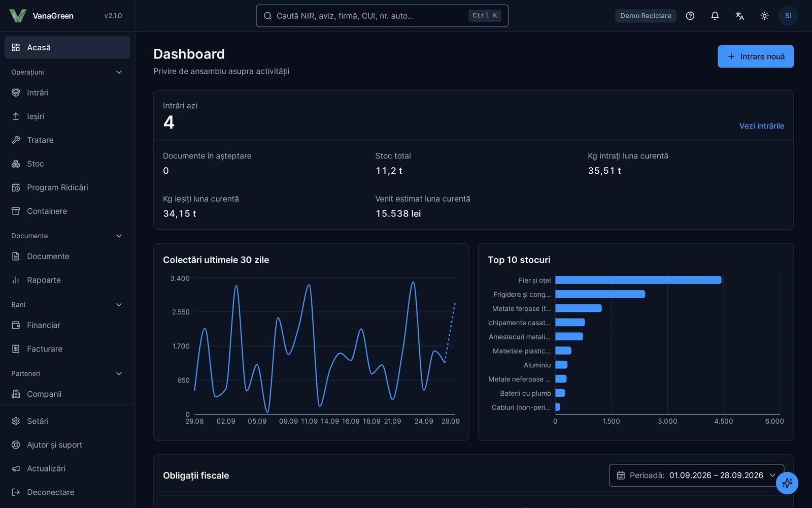Click the Deconectare logout icon
The width and height of the screenshot is (812, 508).
click(x=16, y=492)
